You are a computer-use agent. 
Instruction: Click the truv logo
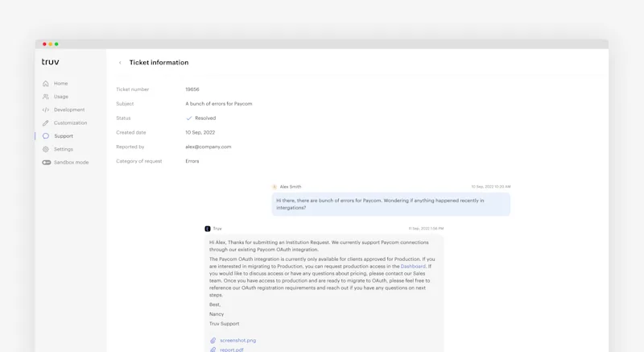51,61
